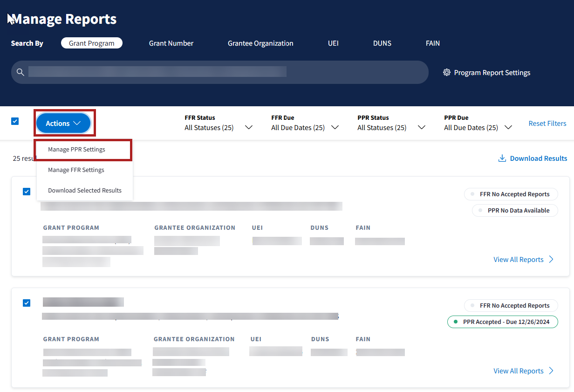Collapse the Actions dropdown button

[x=63, y=124]
